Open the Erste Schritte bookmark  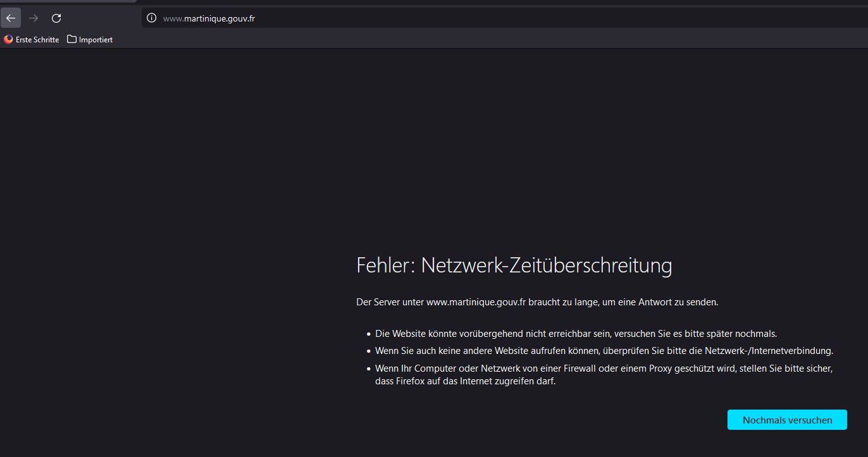pyautogui.click(x=37, y=40)
